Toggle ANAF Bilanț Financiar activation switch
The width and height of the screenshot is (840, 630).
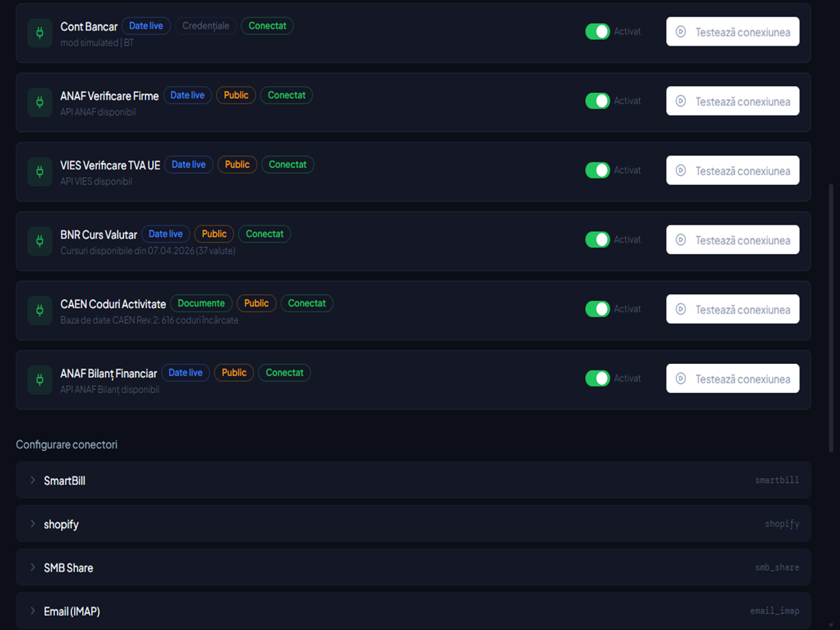[x=597, y=378]
